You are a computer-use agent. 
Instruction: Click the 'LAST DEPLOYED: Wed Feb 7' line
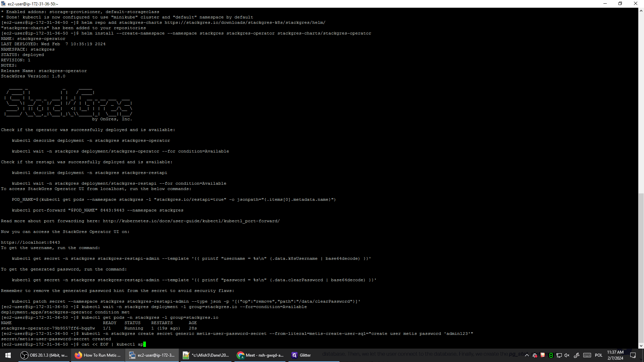pos(53,44)
